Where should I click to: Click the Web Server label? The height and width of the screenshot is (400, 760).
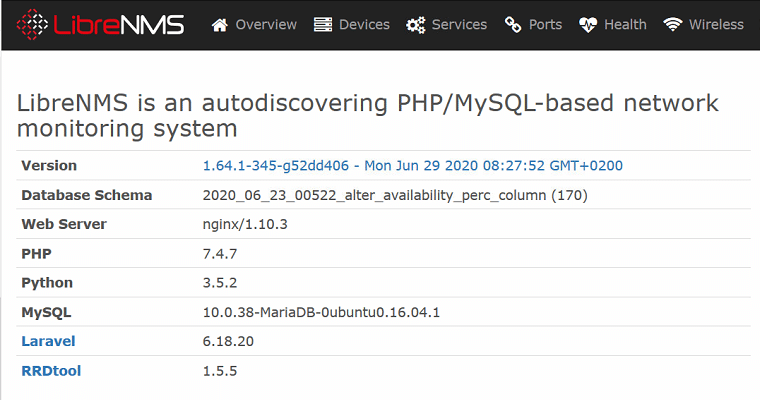click(x=64, y=224)
